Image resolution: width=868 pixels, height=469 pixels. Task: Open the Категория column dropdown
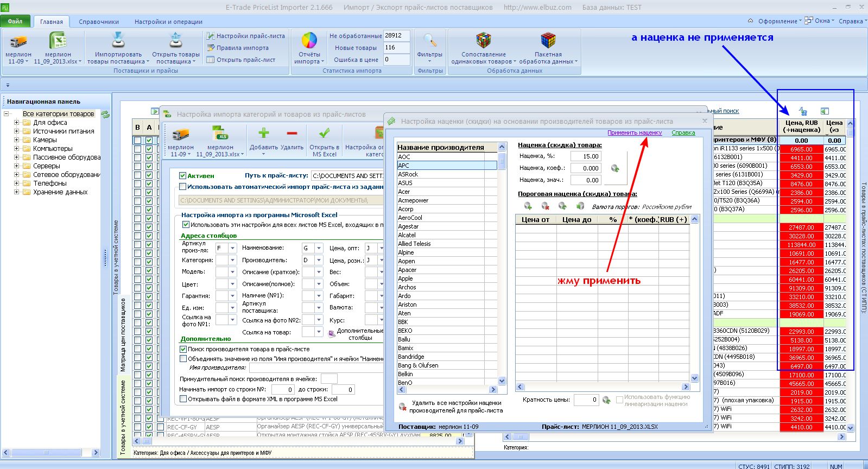[232, 260]
